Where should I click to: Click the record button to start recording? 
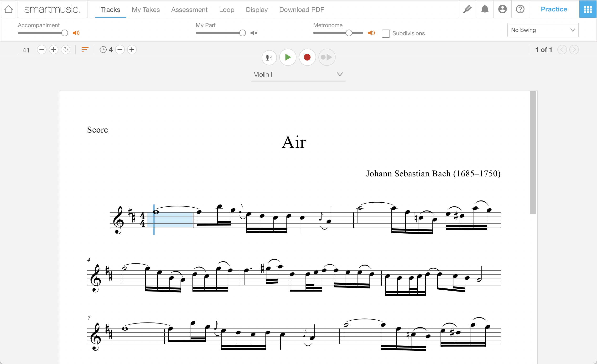click(x=306, y=57)
